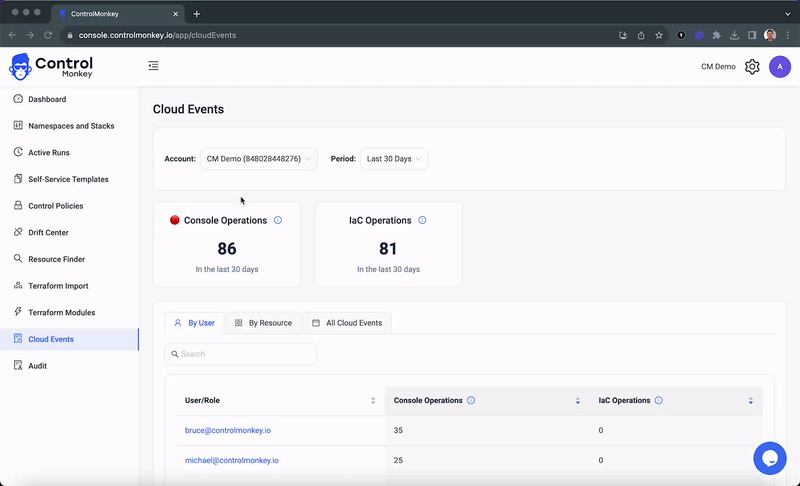800x486 pixels.
Task: Open bruce@controlmonkey.io user link
Action: (x=228, y=430)
